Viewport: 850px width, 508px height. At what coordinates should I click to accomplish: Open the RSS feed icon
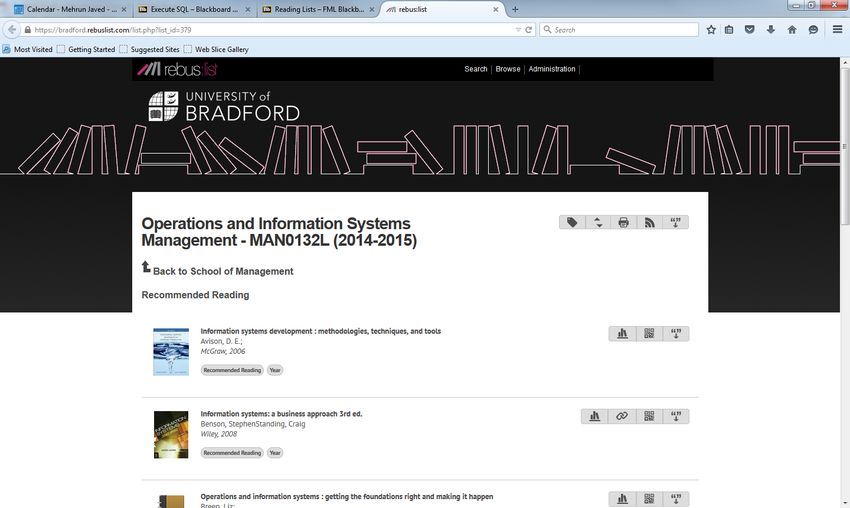649,222
